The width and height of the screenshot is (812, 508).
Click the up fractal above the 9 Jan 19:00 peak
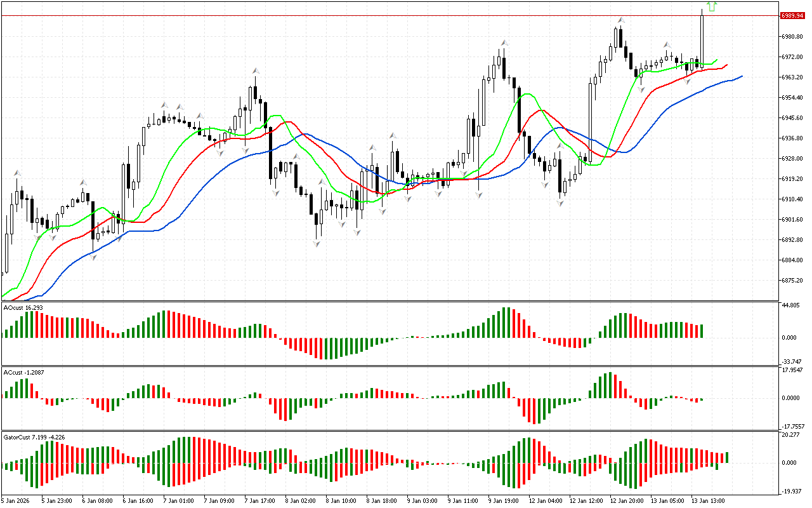[x=504, y=43]
